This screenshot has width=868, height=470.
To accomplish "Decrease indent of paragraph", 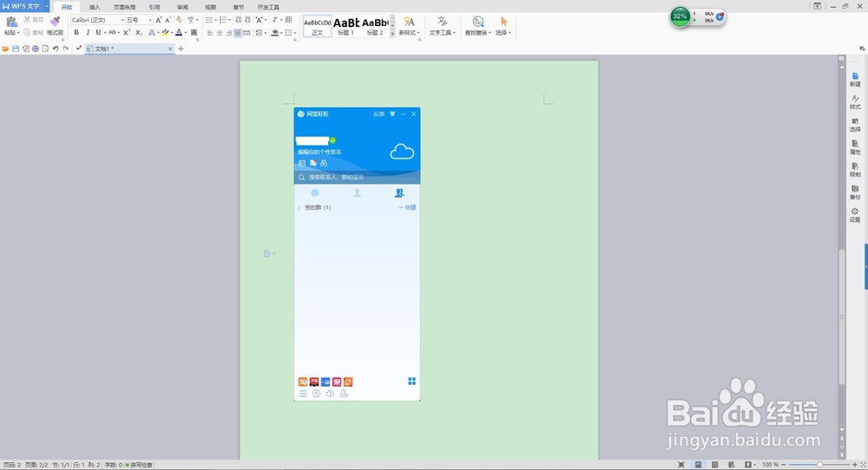I will [x=238, y=20].
